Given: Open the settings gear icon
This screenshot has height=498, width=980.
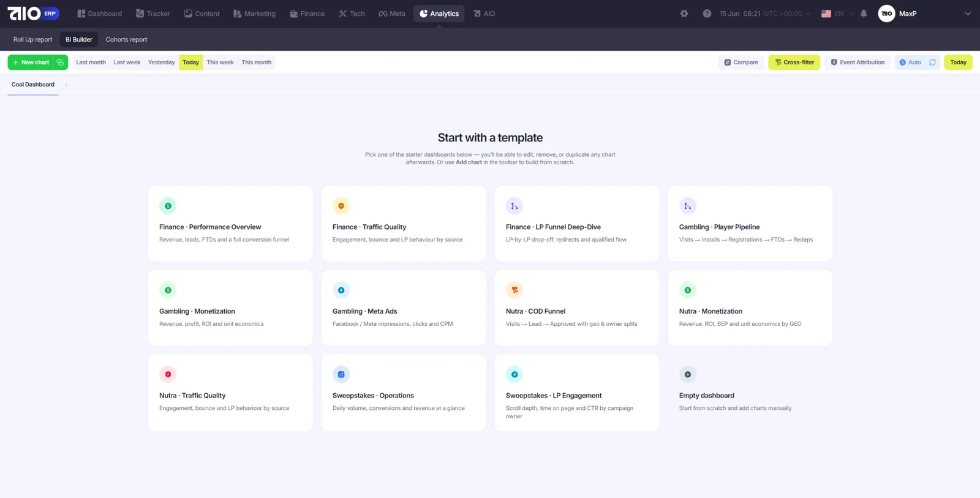Looking at the screenshot, I should (x=684, y=13).
